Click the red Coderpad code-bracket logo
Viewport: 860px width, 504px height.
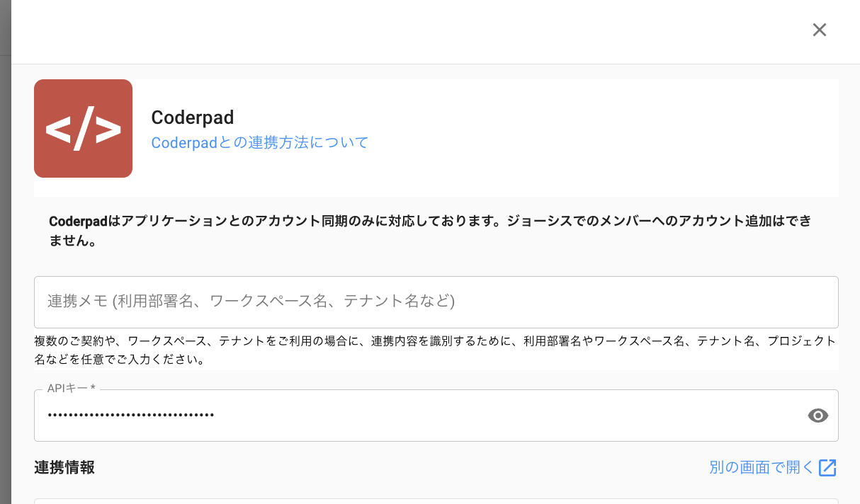click(x=83, y=128)
